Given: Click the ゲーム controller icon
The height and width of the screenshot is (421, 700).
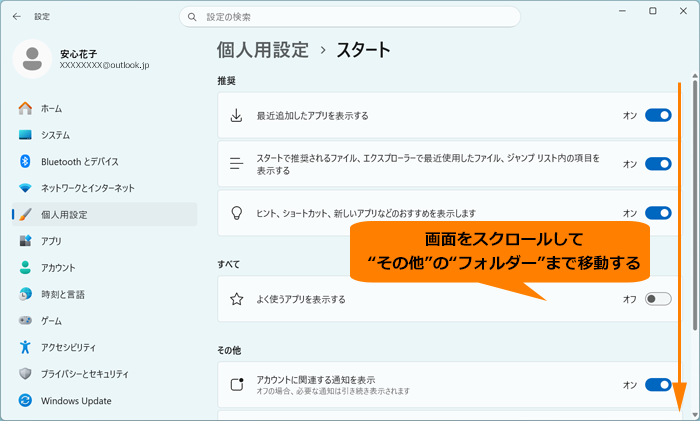Looking at the screenshot, I should (25, 320).
